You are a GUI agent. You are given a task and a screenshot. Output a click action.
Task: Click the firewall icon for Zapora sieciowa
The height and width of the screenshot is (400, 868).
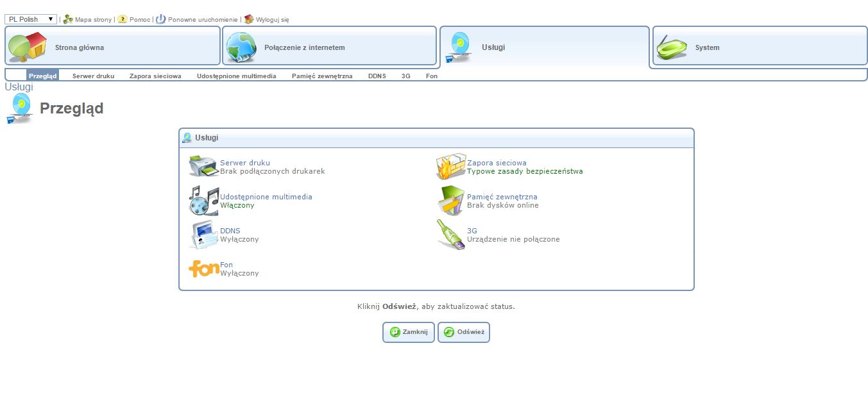(450, 167)
